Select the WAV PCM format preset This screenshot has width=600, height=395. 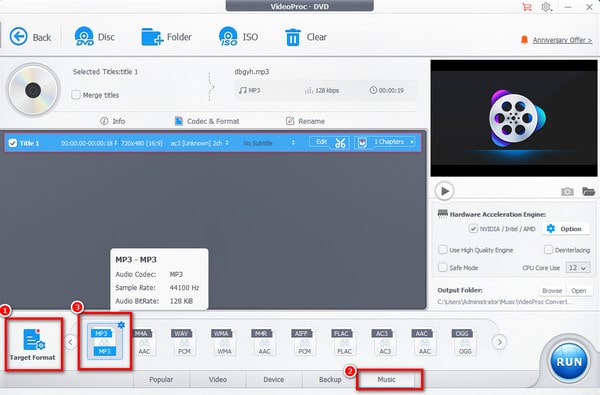click(x=184, y=342)
